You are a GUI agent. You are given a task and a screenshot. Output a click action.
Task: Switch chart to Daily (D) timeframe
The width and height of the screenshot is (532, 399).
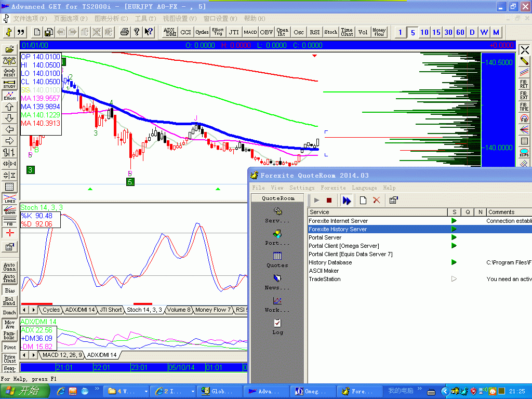click(x=472, y=32)
